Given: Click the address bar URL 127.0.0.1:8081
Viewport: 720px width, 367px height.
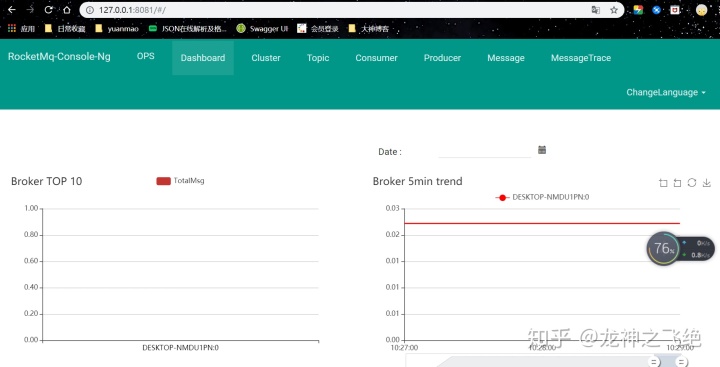Looking at the screenshot, I should click(x=132, y=10).
